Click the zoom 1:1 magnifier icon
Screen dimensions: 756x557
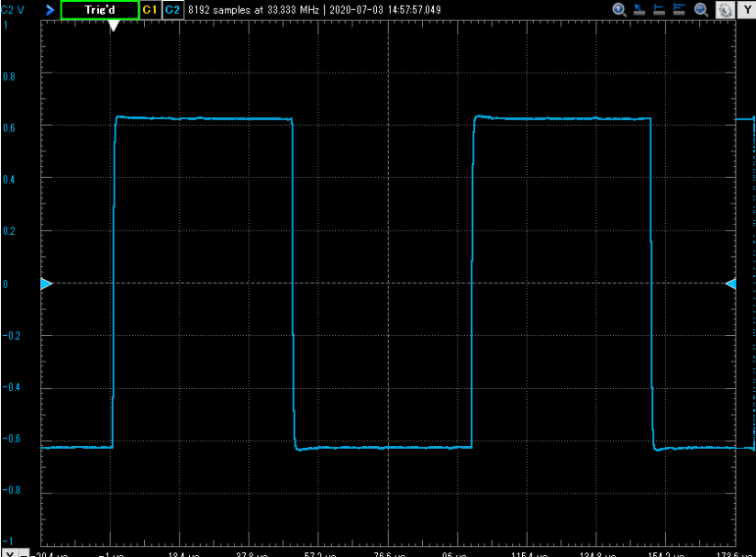point(619,10)
